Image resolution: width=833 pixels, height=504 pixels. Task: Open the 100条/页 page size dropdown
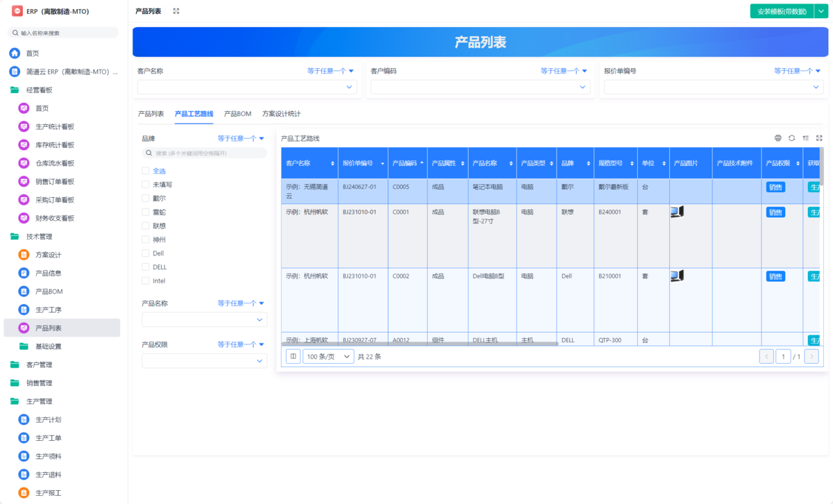(328, 356)
